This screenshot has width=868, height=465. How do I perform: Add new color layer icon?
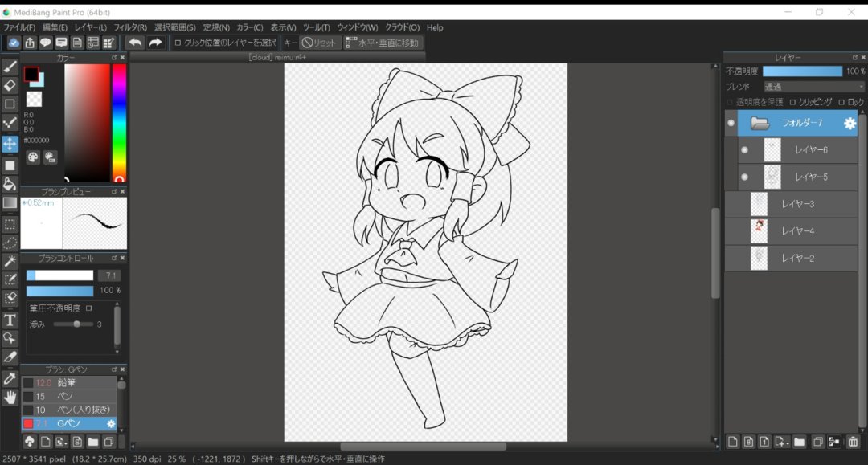click(x=733, y=442)
